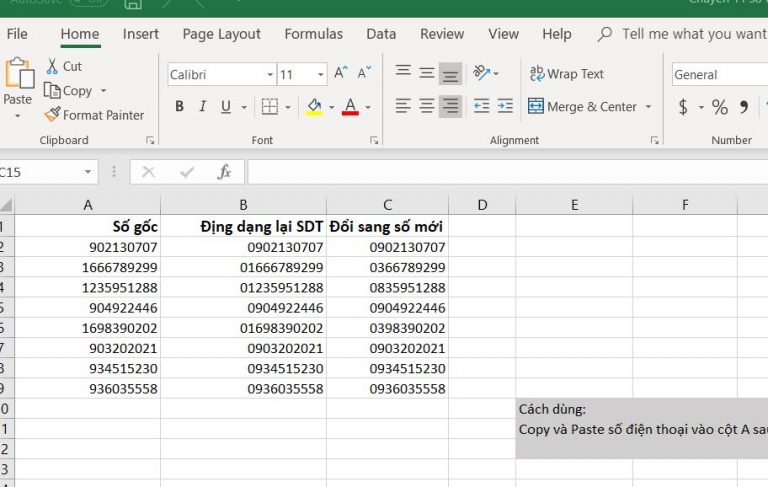Viewport: 768px width, 487px height.
Task: Open the Help tab
Action: click(x=556, y=34)
